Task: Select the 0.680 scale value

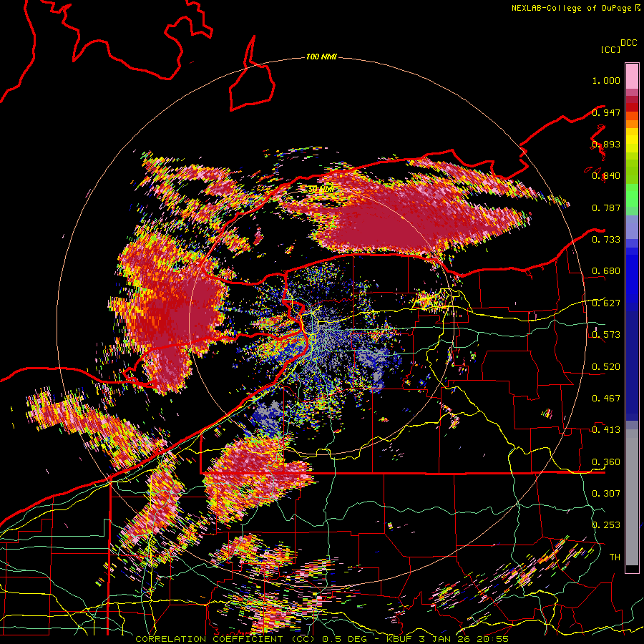Action: coord(606,271)
